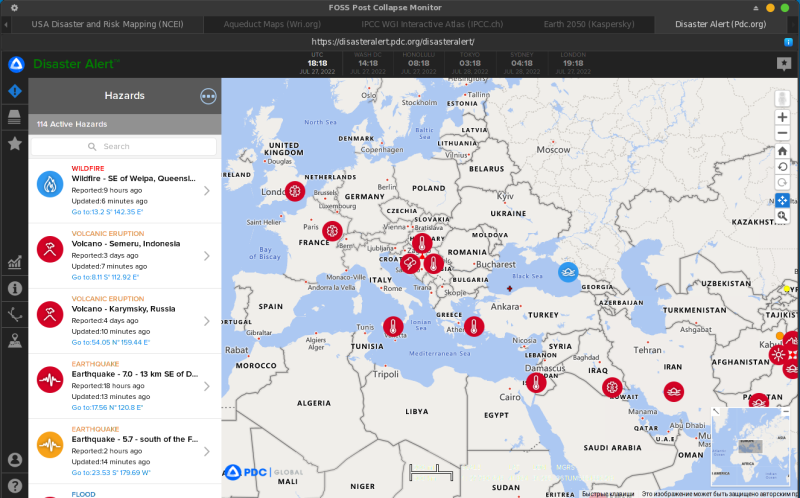Open the layers panel in sidebar
Screen dimensions: 800x498
pos(15,118)
